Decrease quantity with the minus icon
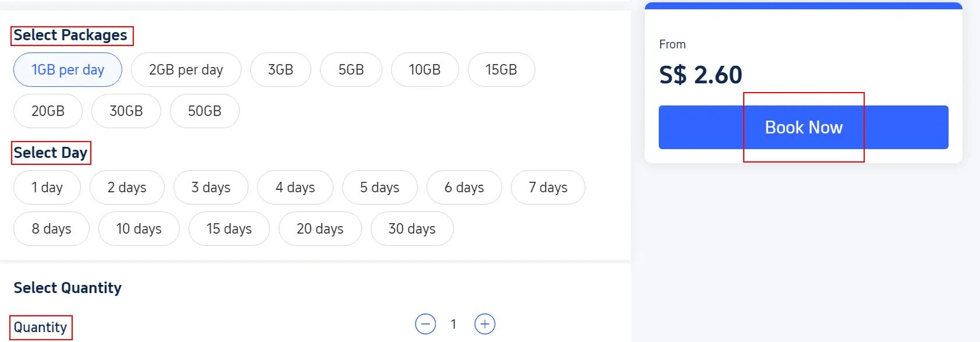The image size is (980, 342). point(425,323)
